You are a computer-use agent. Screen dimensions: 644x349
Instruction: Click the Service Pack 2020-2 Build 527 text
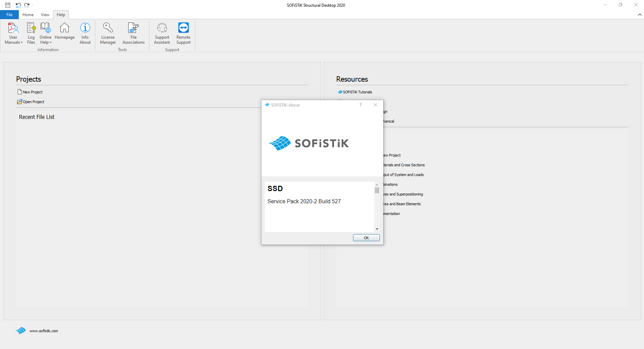pyautogui.click(x=304, y=201)
